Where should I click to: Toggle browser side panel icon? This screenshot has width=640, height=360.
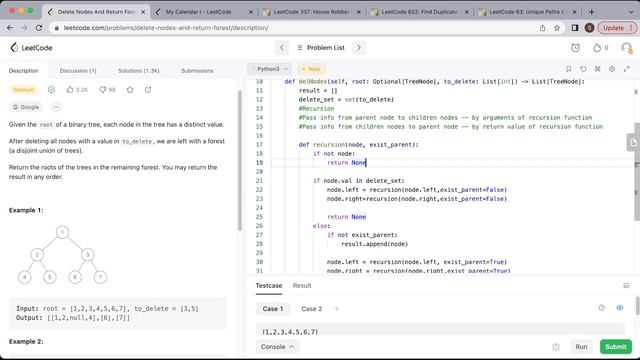click(575, 28)
